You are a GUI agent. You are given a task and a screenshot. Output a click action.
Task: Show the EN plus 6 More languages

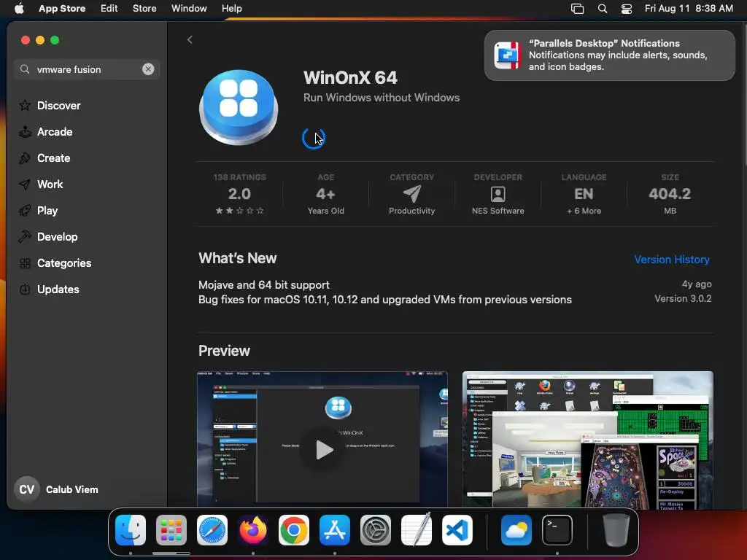pyautogui.click(x=584, y=194)
